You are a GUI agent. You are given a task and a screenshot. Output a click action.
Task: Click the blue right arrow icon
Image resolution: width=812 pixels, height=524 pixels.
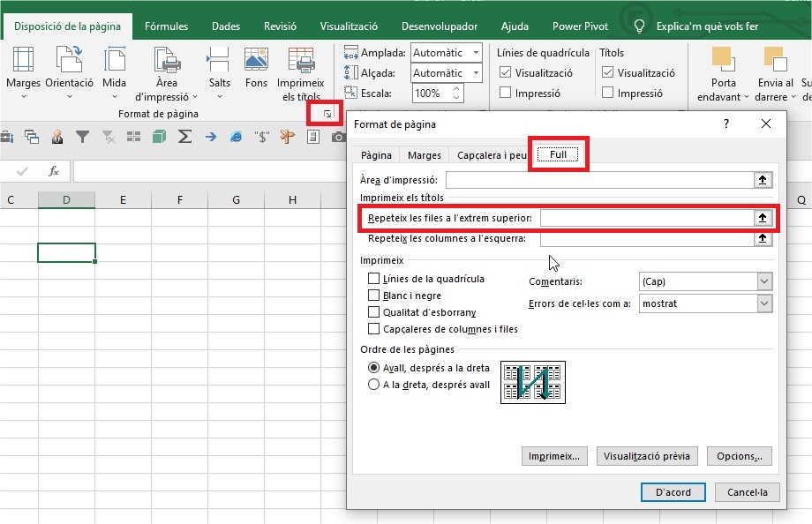(x=211, y=137)
